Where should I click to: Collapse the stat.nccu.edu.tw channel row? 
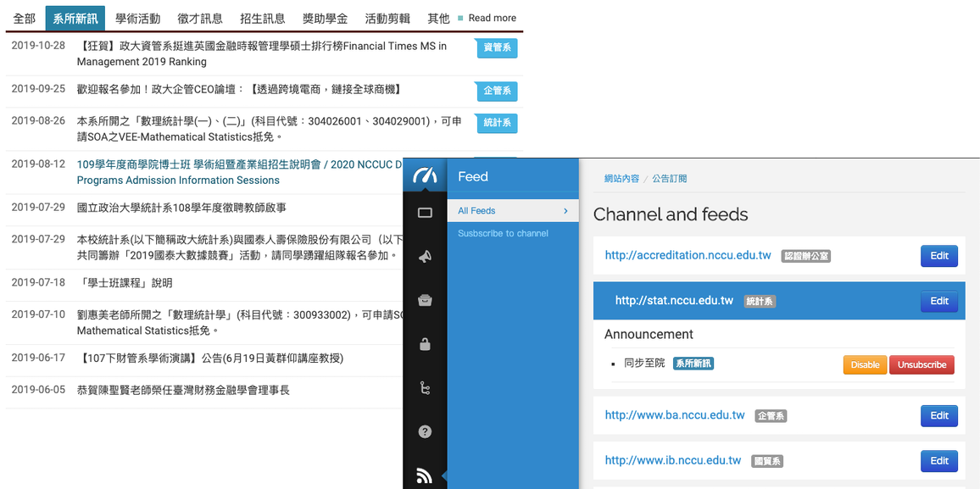(674, 301)
